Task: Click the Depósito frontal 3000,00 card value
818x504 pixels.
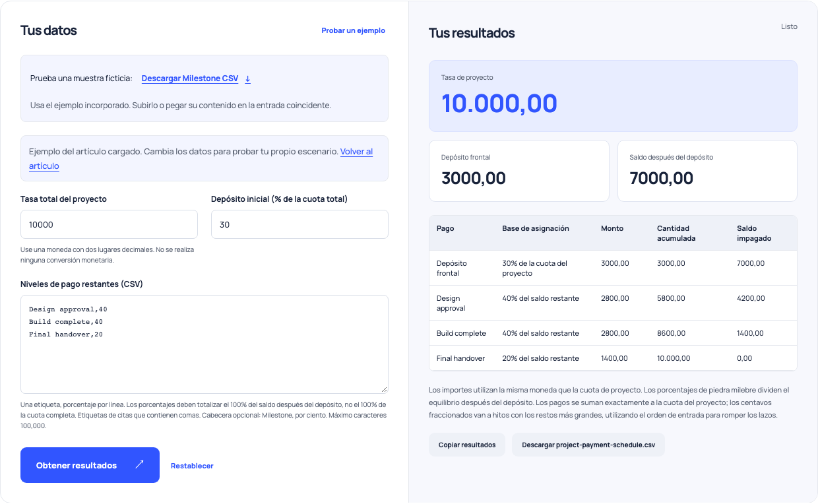Action: tap(474, 178)
